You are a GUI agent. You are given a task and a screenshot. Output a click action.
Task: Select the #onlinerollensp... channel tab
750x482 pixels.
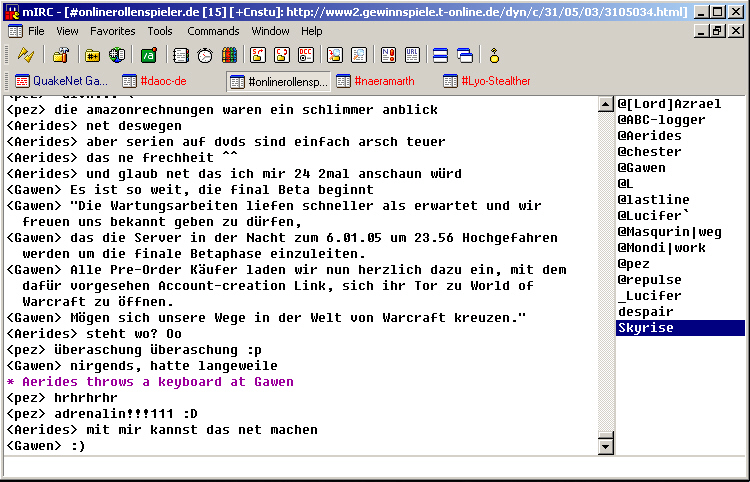278,81
